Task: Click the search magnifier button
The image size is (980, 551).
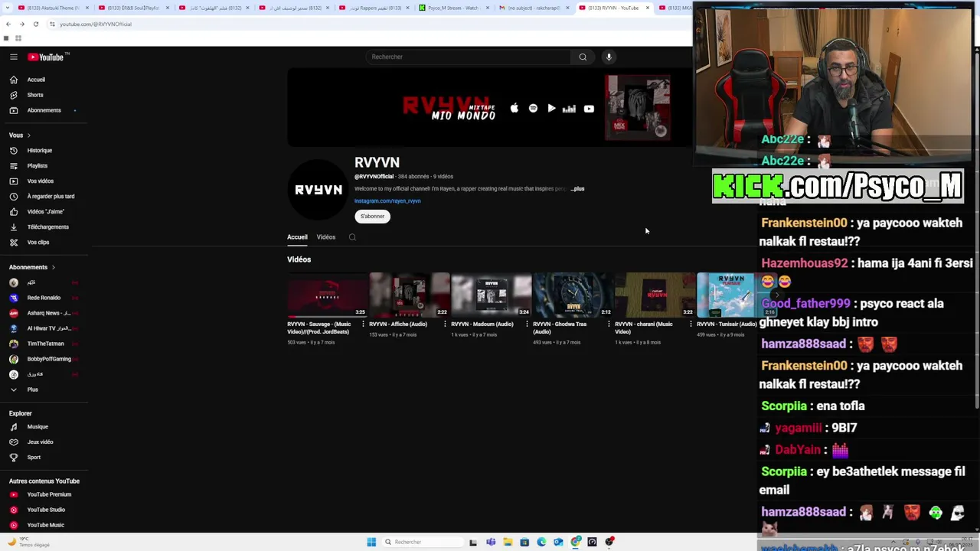Action: click(583, 57)
